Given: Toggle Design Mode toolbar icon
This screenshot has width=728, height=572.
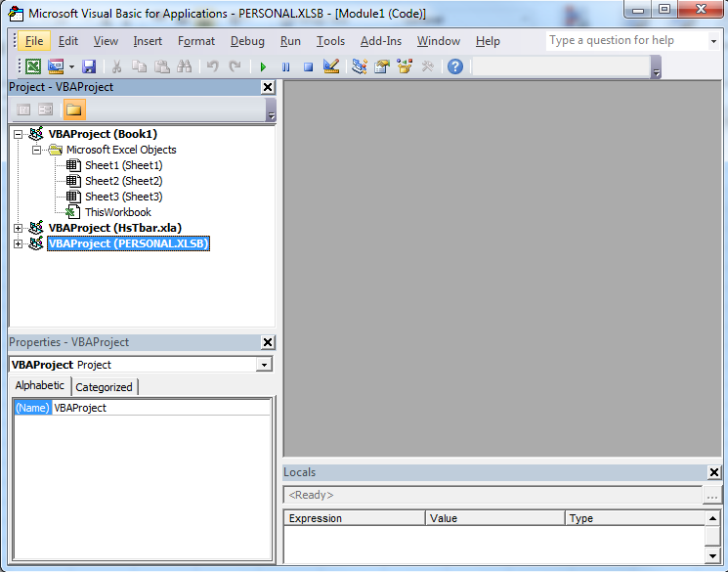Looking at the screenshot, I should pos(331,66).
